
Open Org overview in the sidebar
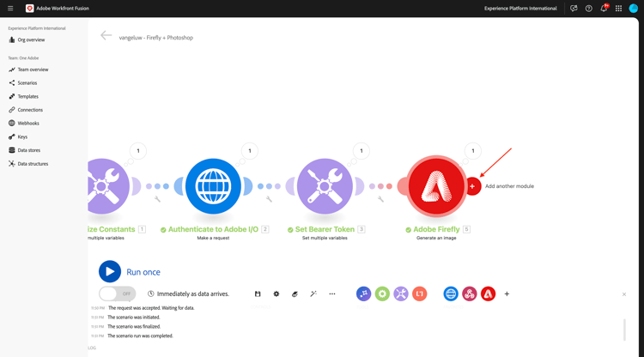(27, 39)
